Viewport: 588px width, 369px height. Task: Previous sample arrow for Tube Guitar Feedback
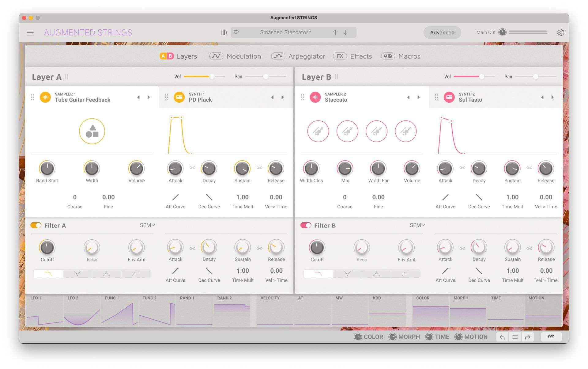coord(138,97)
